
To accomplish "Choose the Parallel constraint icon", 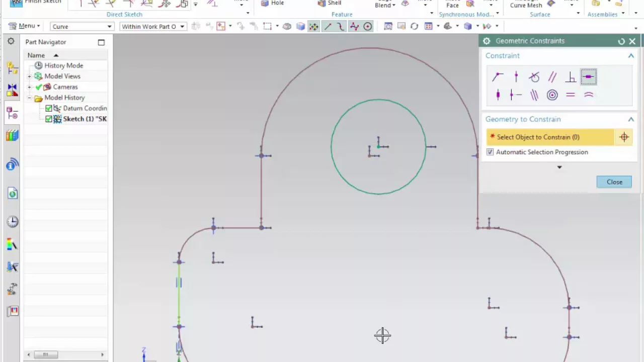I will (552, 77).
